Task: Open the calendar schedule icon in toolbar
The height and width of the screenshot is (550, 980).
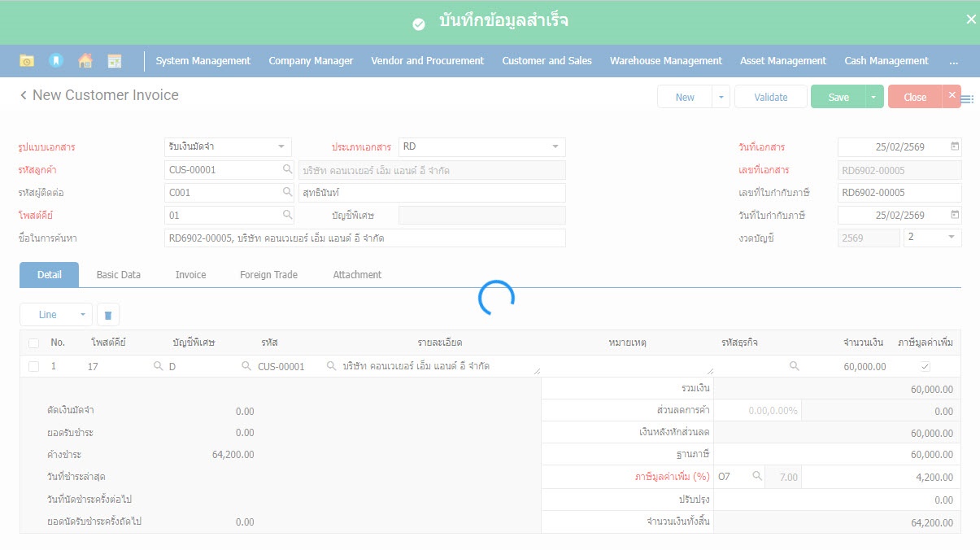Action: click(x=115, y=61)
